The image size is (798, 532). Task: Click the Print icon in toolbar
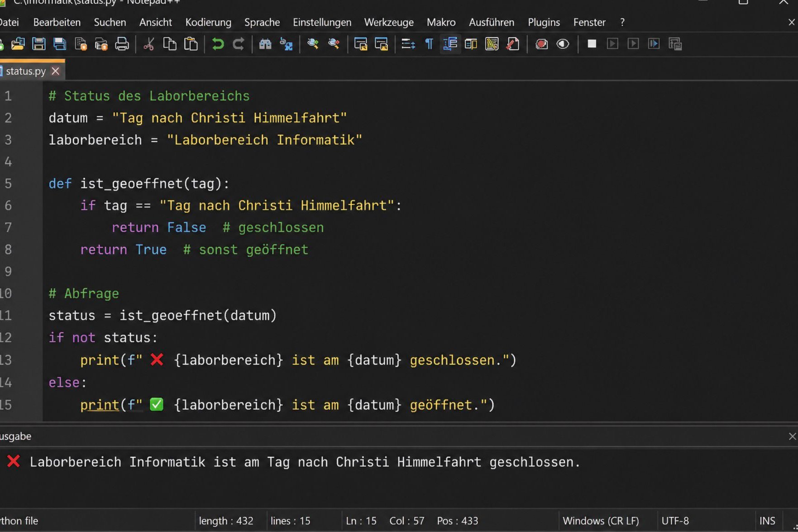(x=122, y=44)
